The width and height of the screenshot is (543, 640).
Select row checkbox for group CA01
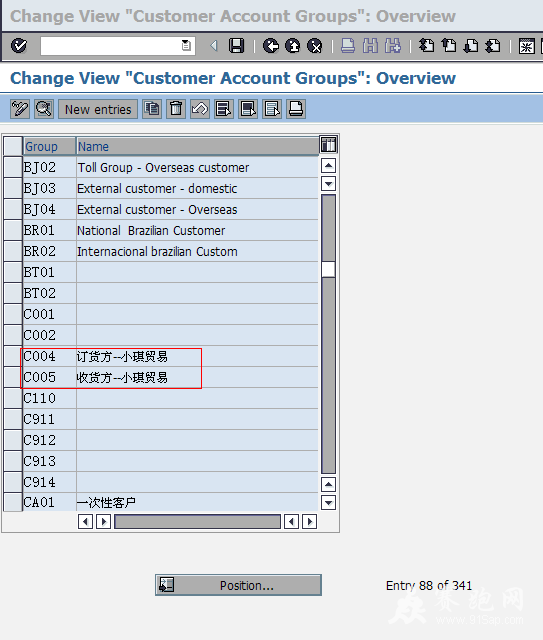(13, 502)
